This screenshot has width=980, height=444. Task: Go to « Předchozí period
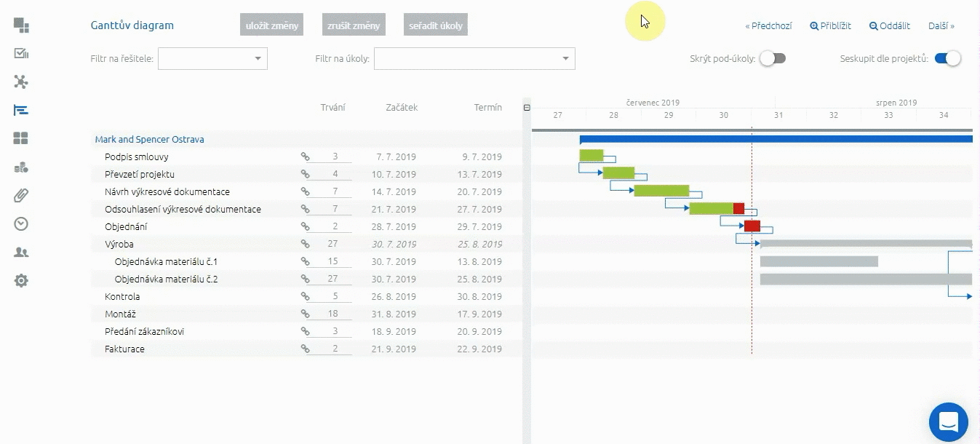(x=768, y=25)
